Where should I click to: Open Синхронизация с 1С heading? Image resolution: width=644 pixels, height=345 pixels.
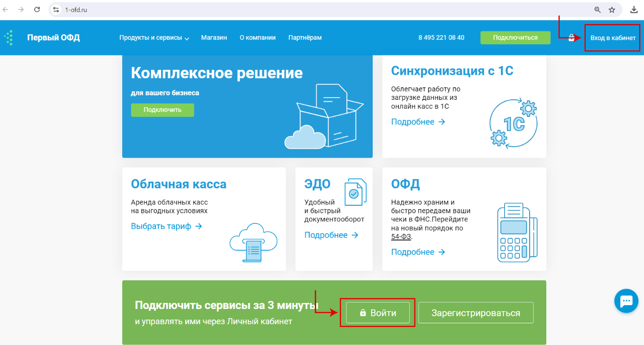click(x=452, y=71)
